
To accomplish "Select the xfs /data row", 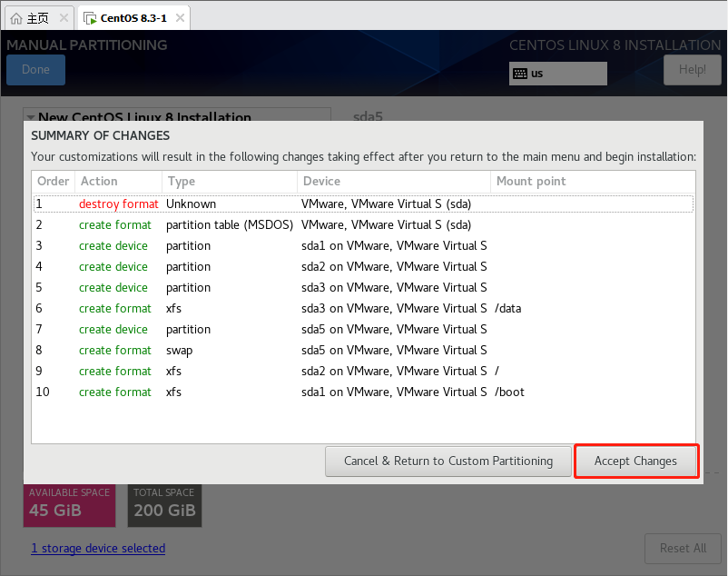I will tap(363, 308).
